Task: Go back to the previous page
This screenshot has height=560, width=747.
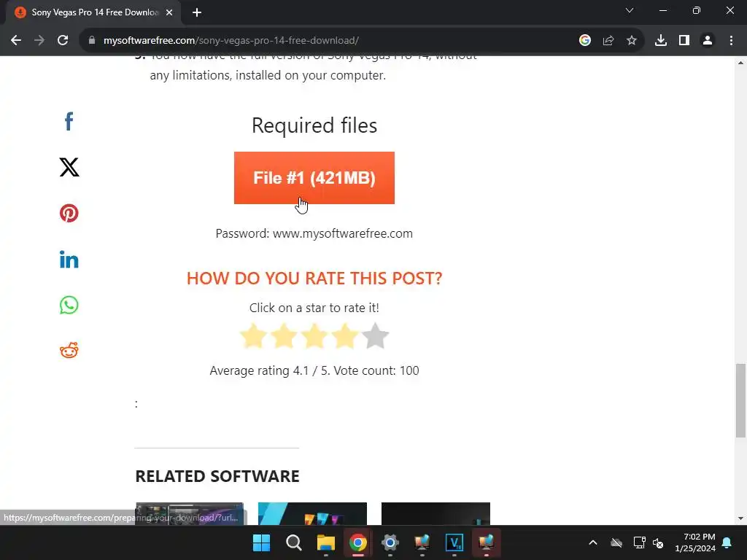Action: coord(16,41)
